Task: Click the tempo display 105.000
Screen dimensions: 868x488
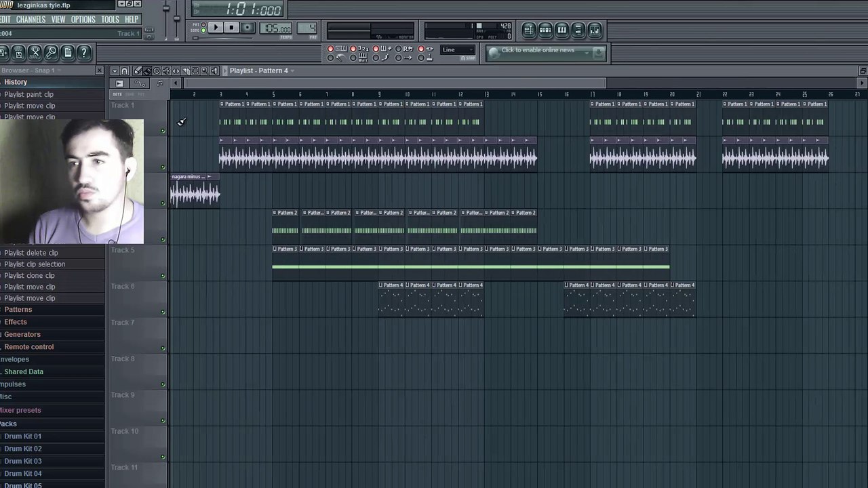Action: pos(276,28)
